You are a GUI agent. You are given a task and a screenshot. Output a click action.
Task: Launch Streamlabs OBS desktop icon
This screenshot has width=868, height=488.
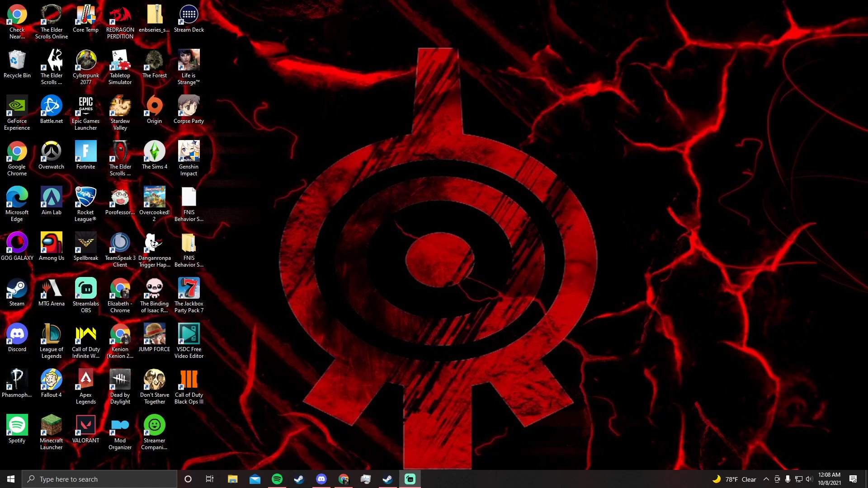pyautogui.click(x=86, y=296)
